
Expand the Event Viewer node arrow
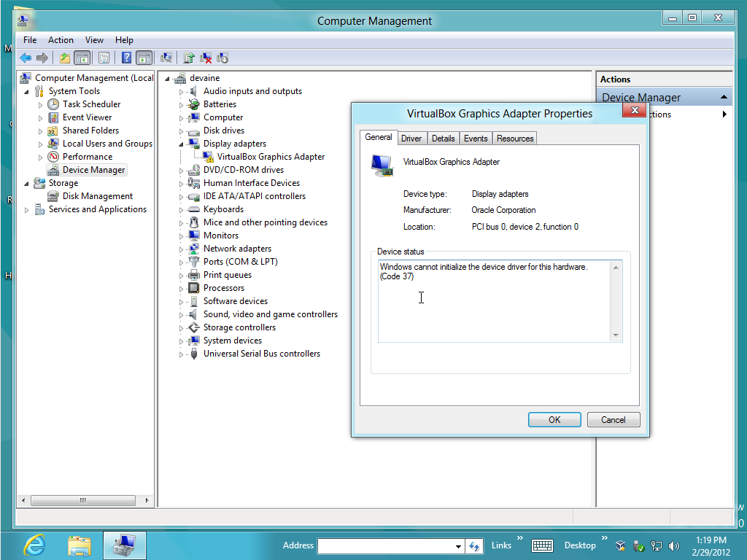coord(41,118)
